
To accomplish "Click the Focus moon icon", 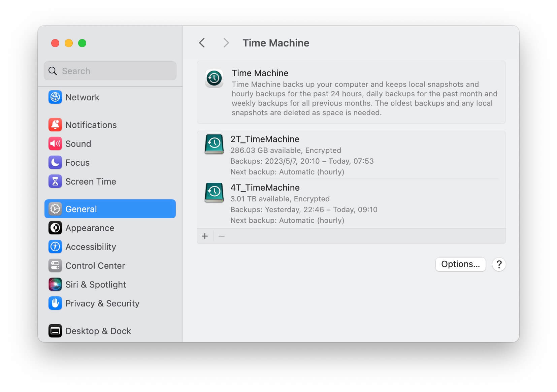I will [x=55, y=163].
